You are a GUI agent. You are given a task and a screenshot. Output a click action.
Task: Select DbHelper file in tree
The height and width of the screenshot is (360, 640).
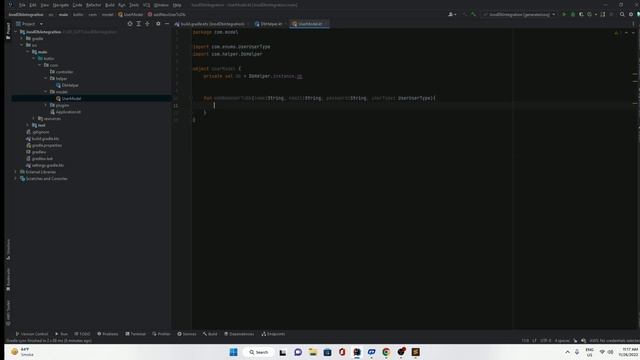[x=67, y=85]
